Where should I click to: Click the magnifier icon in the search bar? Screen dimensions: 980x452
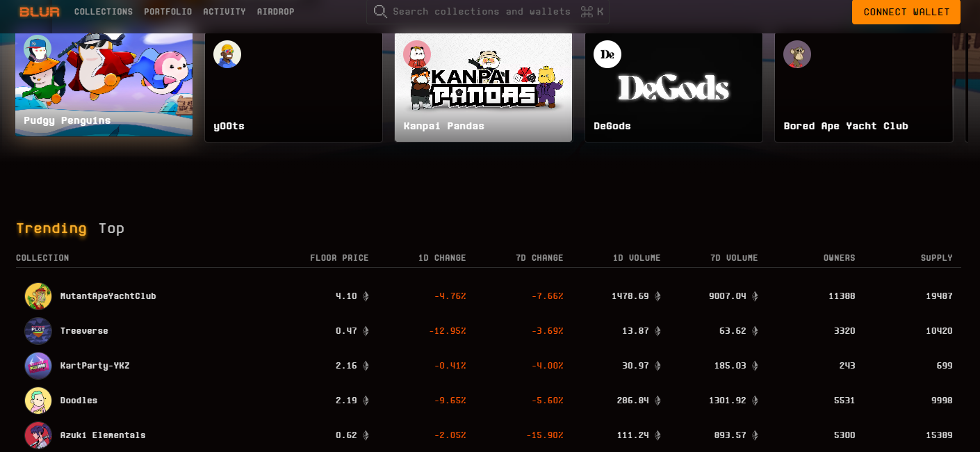[379, 11]
